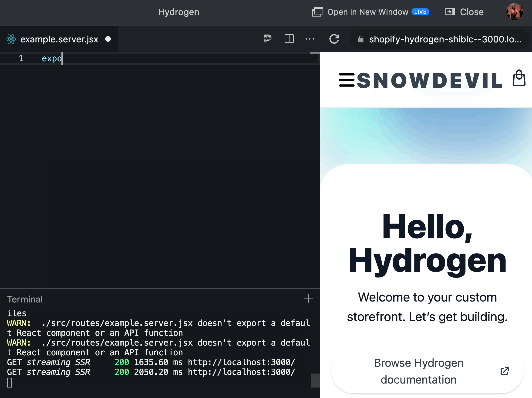Click the Open in New Window icon

(317, 12)
